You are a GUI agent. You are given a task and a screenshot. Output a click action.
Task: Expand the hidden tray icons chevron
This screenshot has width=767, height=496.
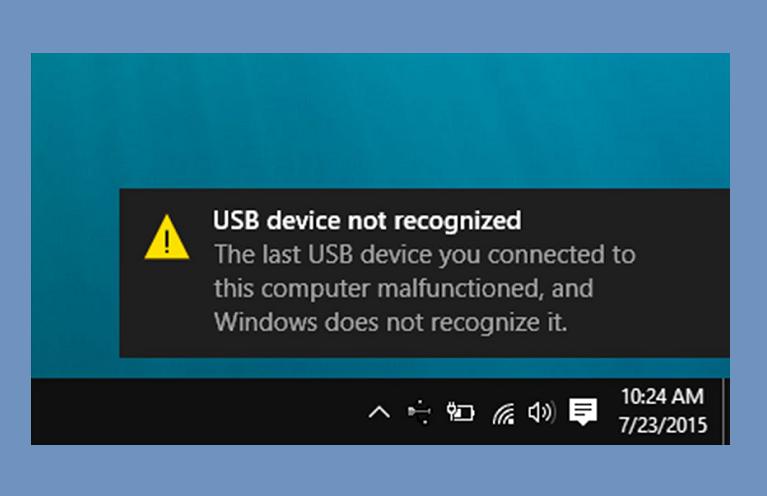(x=379, y=412)
